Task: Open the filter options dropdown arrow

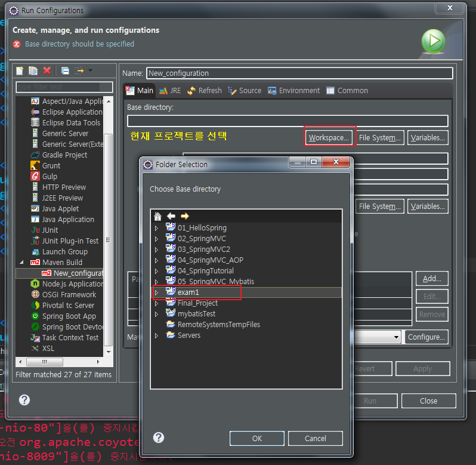Action: coord(91,70)
